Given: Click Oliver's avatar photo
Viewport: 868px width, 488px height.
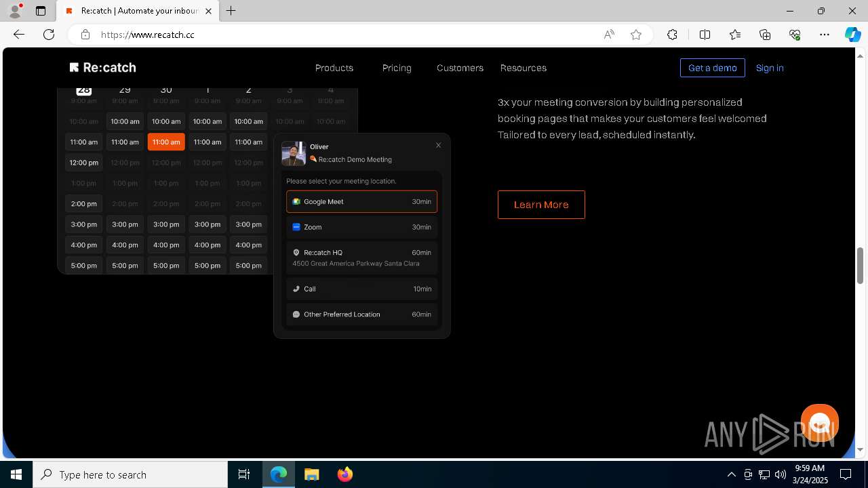Looking at the screenshot, I should (x=294, y=153).
